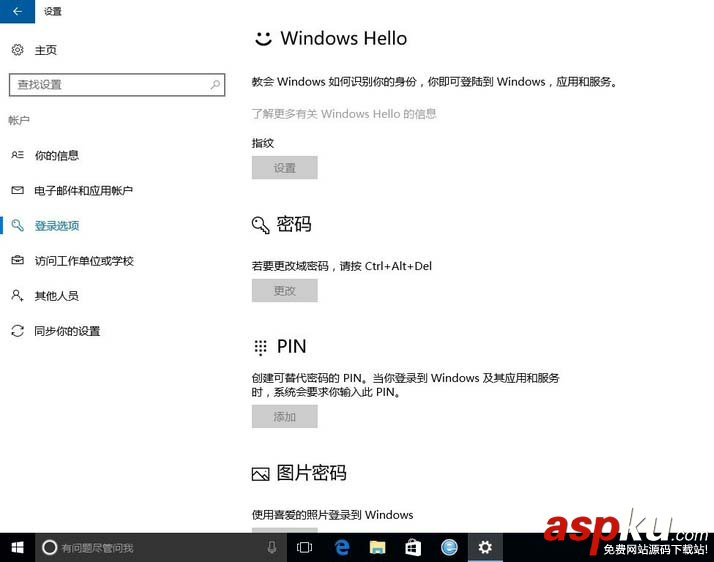Click the 有问题尽管问我 Cortana search box
The height and width of the screenshot is (562, 714).
[161, 547]
